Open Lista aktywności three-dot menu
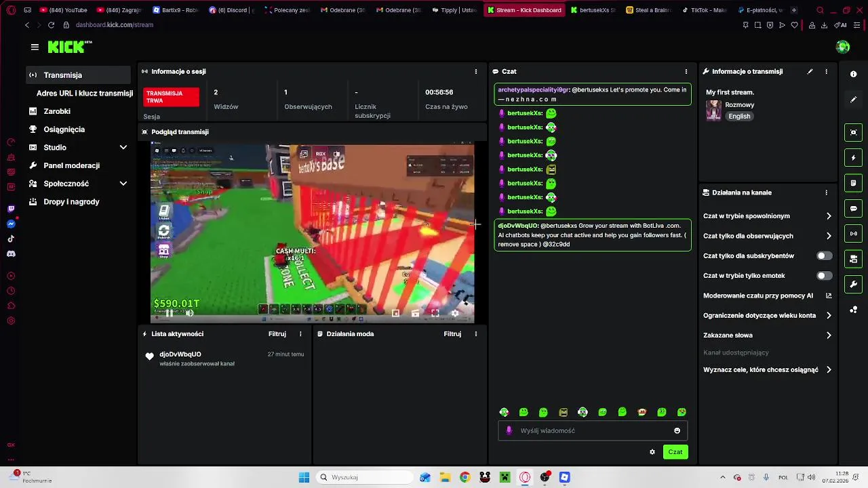Image resolution: width=868 pixels, height=488 pixels. tap(300, 333)
